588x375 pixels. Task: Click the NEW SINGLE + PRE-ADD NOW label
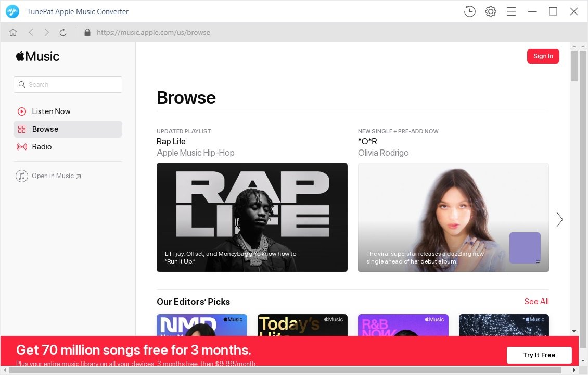[x=398, y=131]
